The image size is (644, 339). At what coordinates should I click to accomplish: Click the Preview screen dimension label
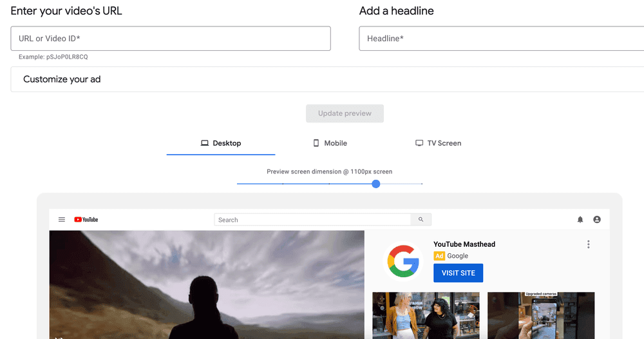coord(329,171)
